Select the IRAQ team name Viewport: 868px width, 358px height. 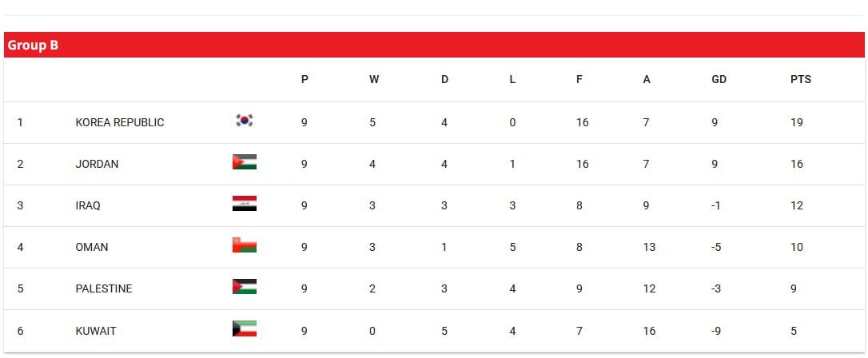tap(88, 205)
